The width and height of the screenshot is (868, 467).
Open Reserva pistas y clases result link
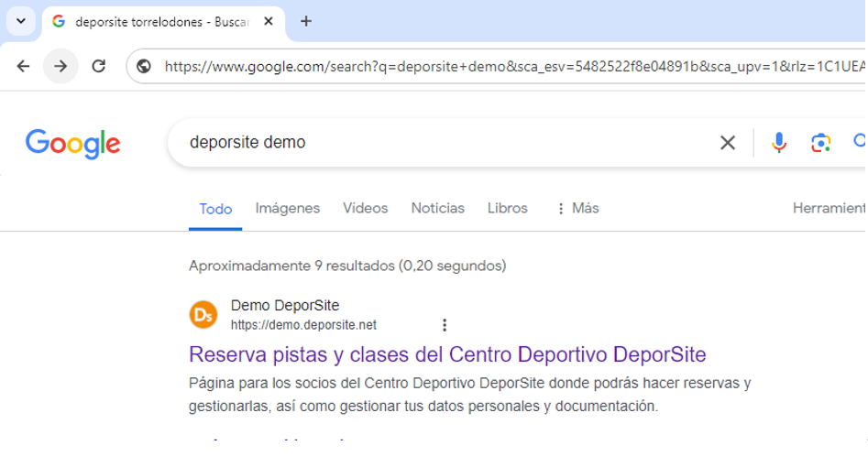447,354
